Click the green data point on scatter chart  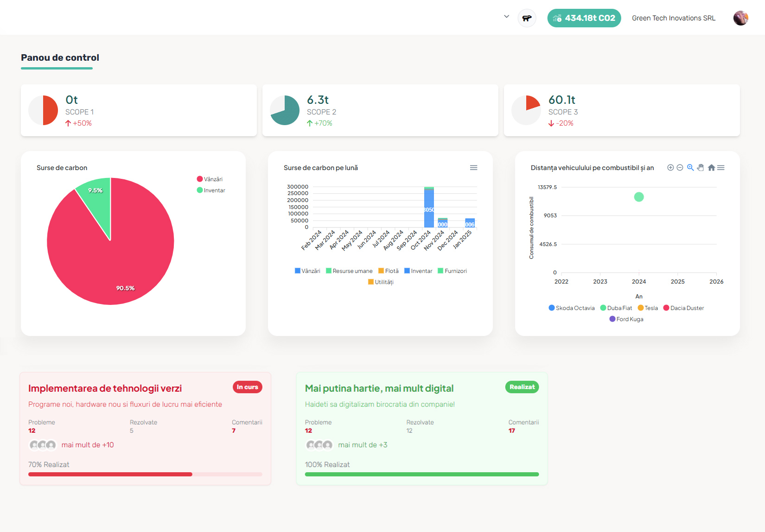639,197
